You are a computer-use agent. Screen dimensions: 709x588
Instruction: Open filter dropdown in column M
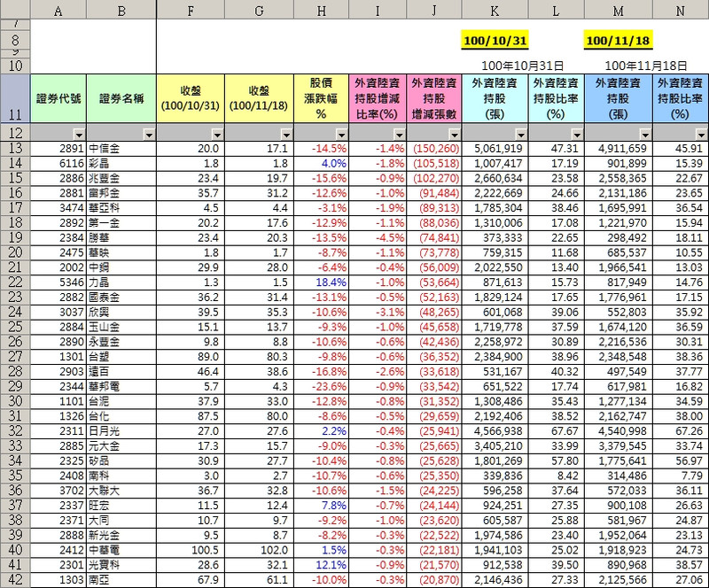645,135
